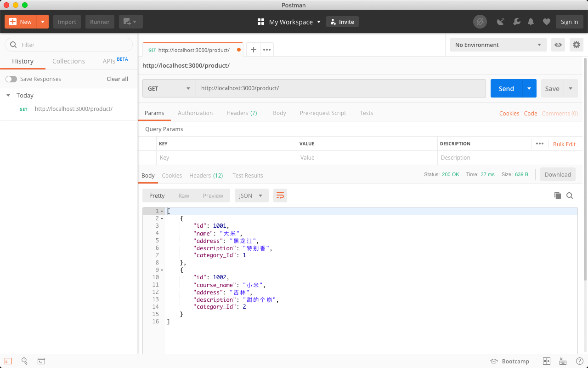The height and width of the screenshot is (368, 588).
Task: Collapse the Today history group
Action: click(8, 96)
